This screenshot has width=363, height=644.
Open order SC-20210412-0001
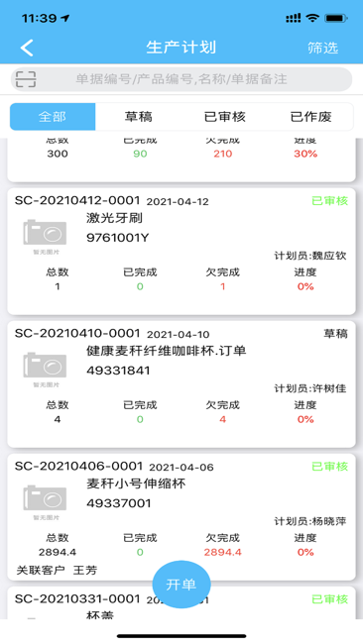coord(181,252)
